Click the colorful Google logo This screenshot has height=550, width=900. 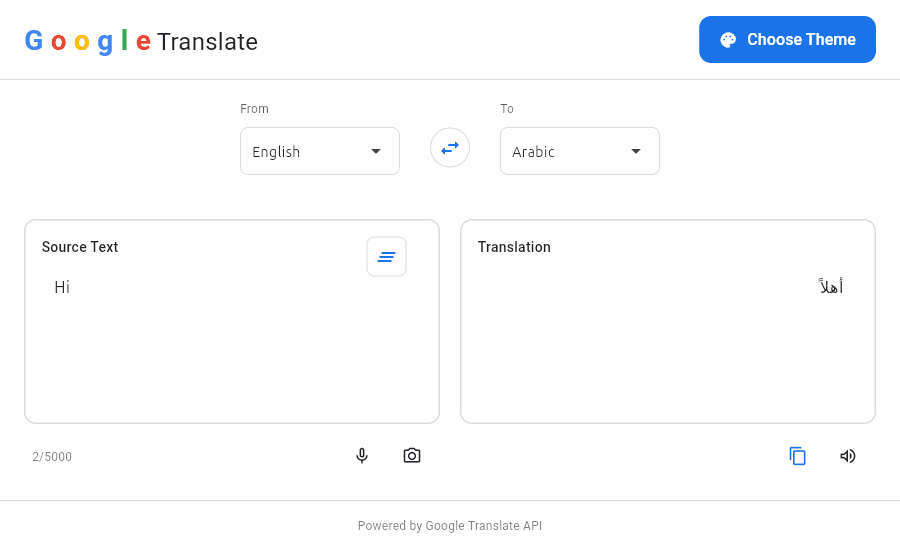(87, 41)
